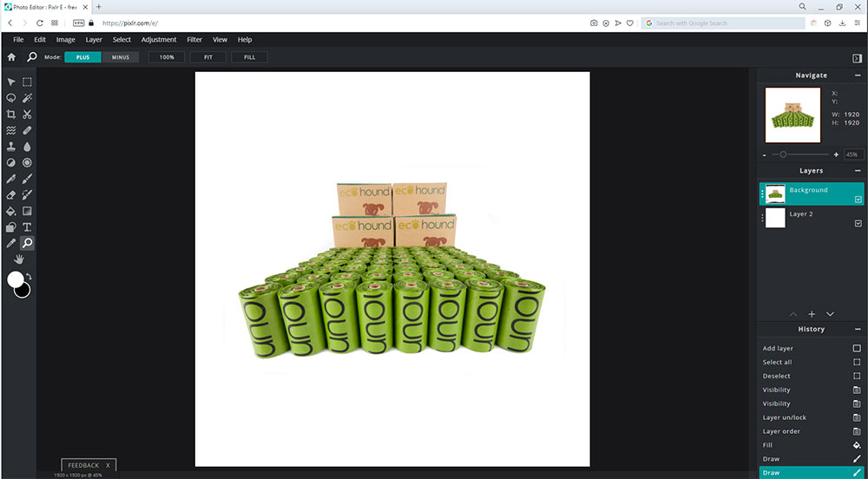Viewport: 868px width, 479px height.
Task: Select the Cutout scissors tool
Action: 27,115
